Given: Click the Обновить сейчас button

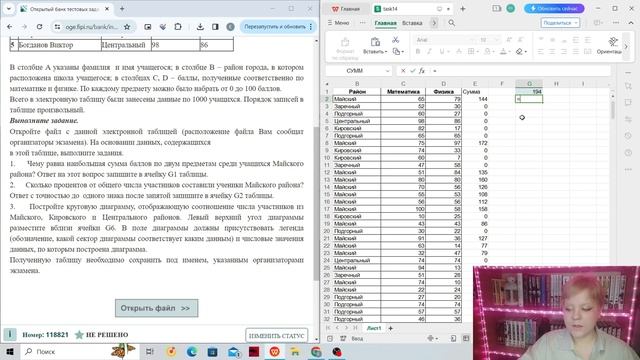Looking at the screenshot, I should tap(554, 9).
